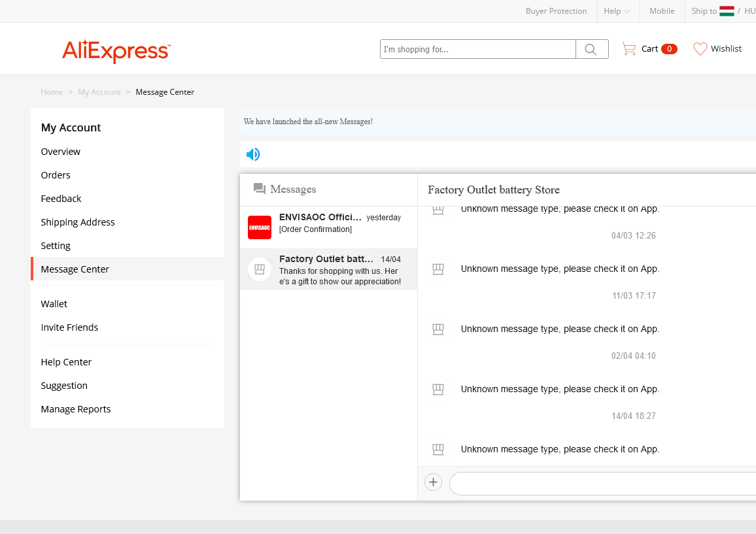Click the Factory Outlet store avatar icon

click(x=260, y=269)
